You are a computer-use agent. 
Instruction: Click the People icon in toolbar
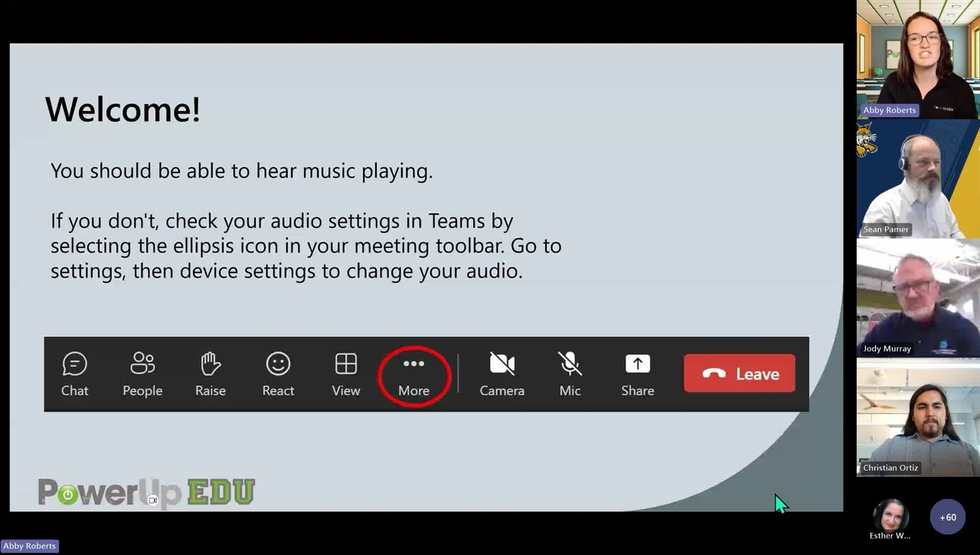tap(142, 364)
